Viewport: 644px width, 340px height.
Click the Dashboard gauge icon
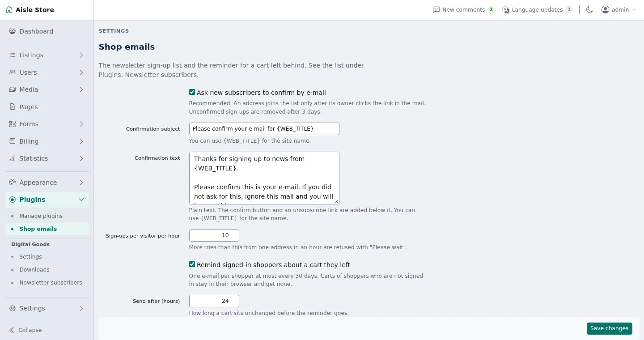13,31
